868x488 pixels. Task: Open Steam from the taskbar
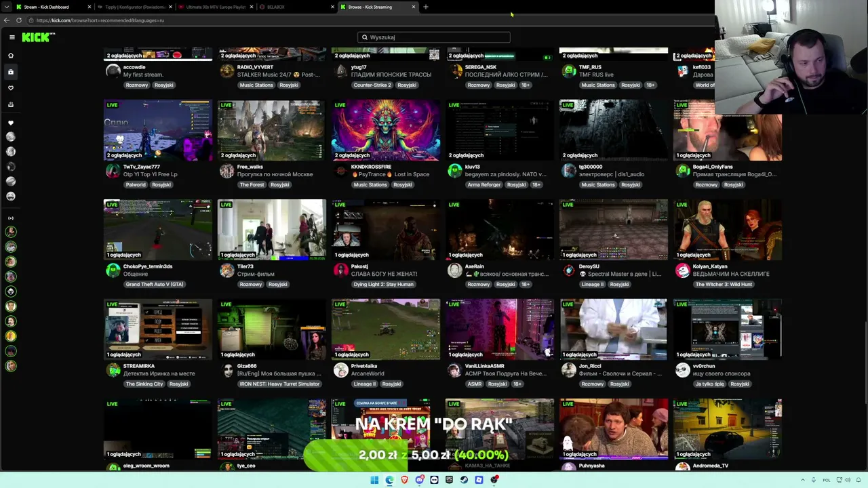coord(465,480)
